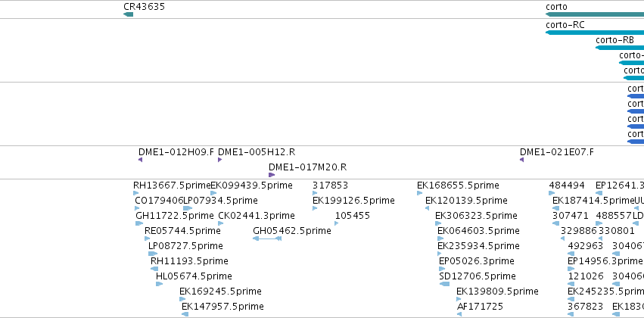
Task: Click the EK306323.5prime EST arrow
Action: point(438,223)
